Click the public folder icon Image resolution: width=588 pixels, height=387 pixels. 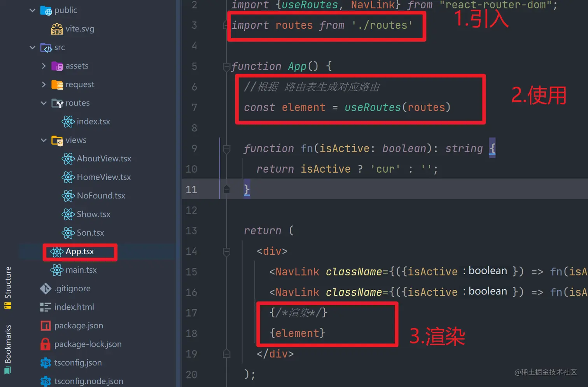coord(46,11)
